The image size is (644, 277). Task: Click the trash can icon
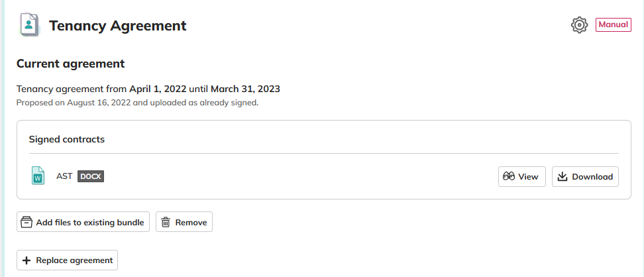click(166, 223)
